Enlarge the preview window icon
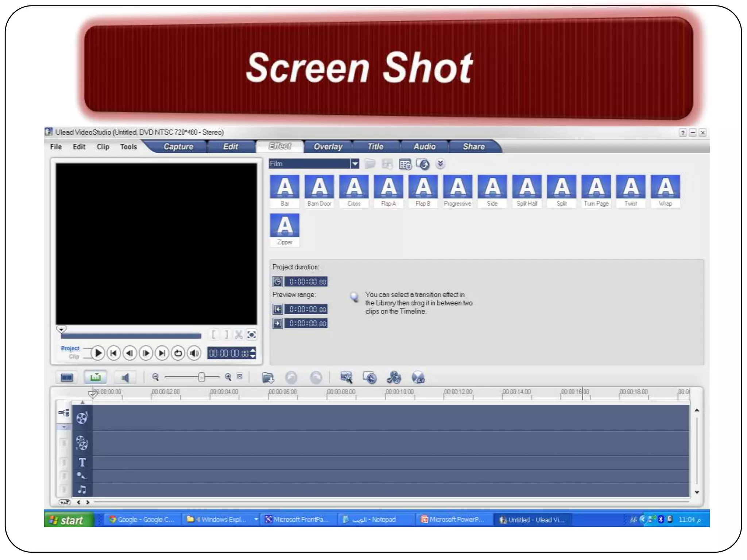This screenshot has height=560, width=747. tap(251, 334)
